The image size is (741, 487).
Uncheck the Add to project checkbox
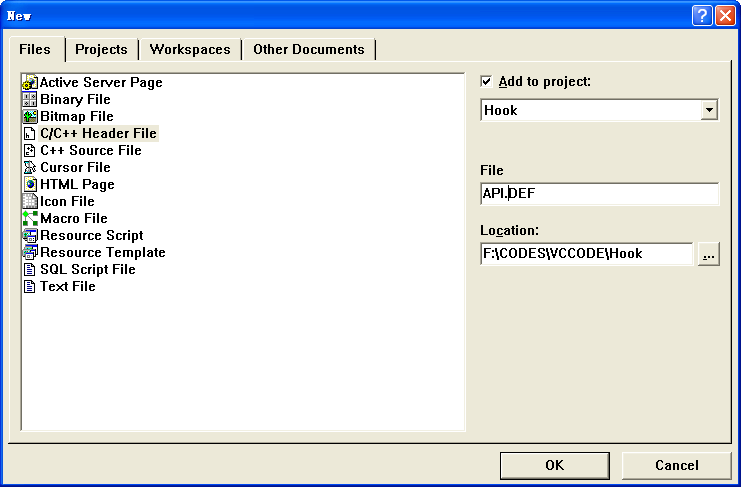[486, 81]
